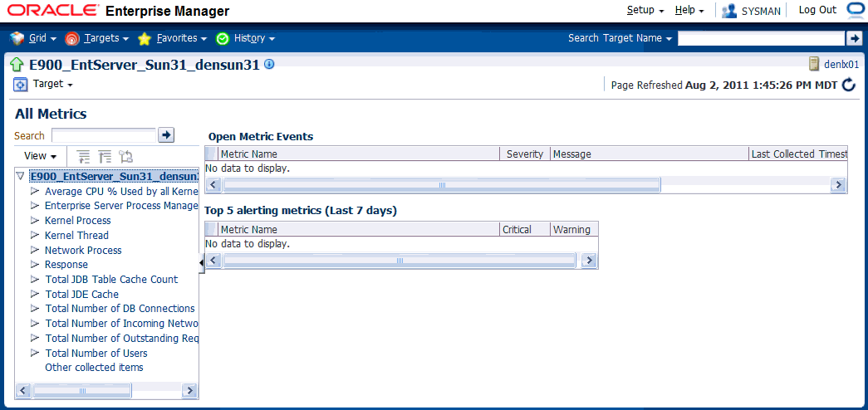Click Severity column header in Open Metric Events
The image size is (868, 410).
pos(525,154)
